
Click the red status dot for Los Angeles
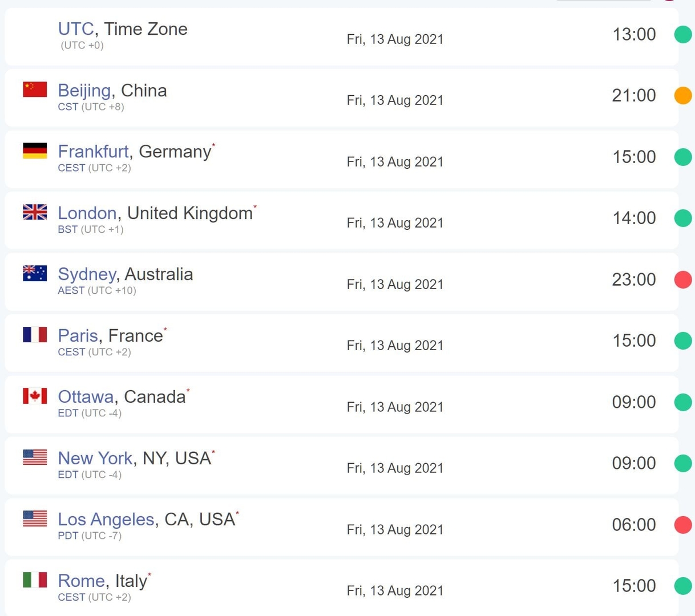(x=683, y=525)
